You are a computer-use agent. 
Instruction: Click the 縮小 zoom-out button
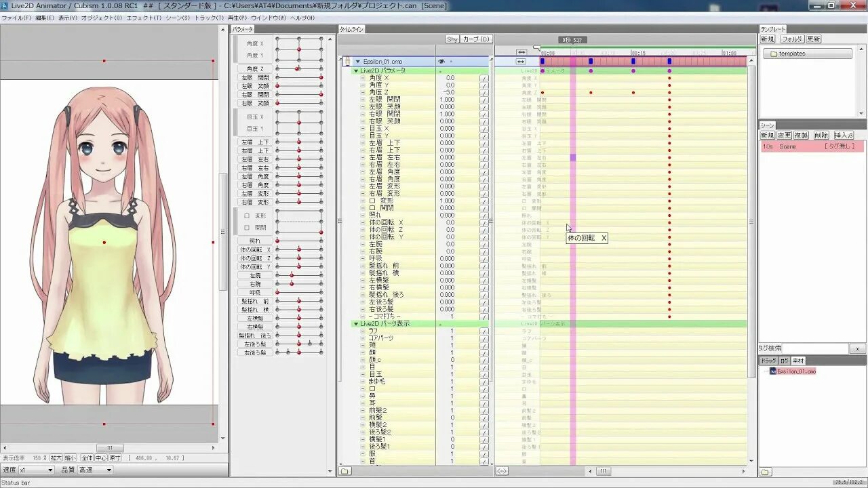pos(71,458)
